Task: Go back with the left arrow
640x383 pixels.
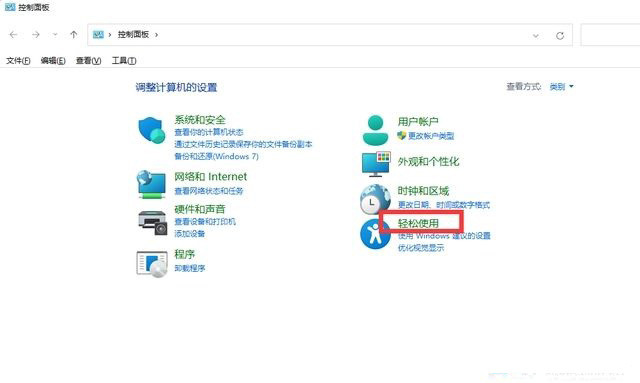Action: point(13,35)
